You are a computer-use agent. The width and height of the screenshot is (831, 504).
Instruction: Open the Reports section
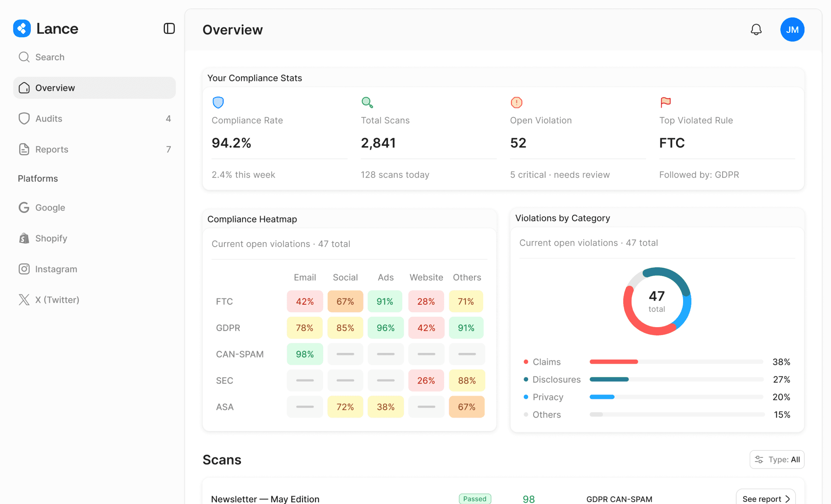tap(52, 149)
